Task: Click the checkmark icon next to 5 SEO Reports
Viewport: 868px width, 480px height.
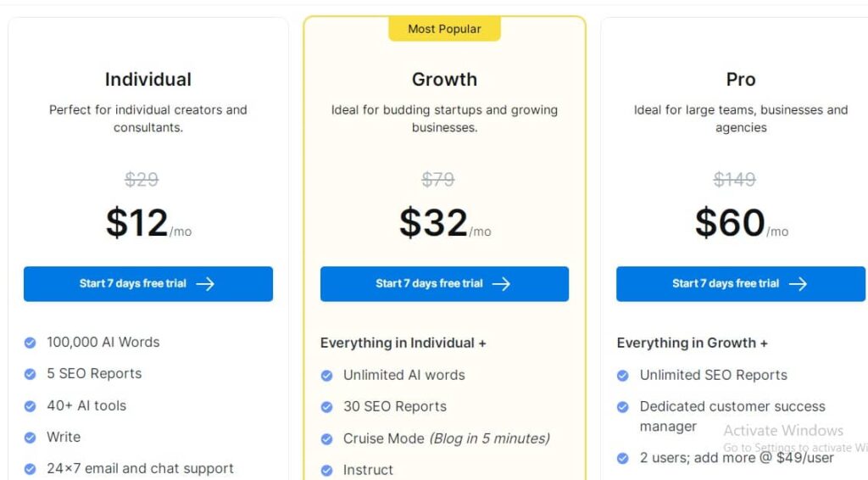Action: (x=31, y=374)
